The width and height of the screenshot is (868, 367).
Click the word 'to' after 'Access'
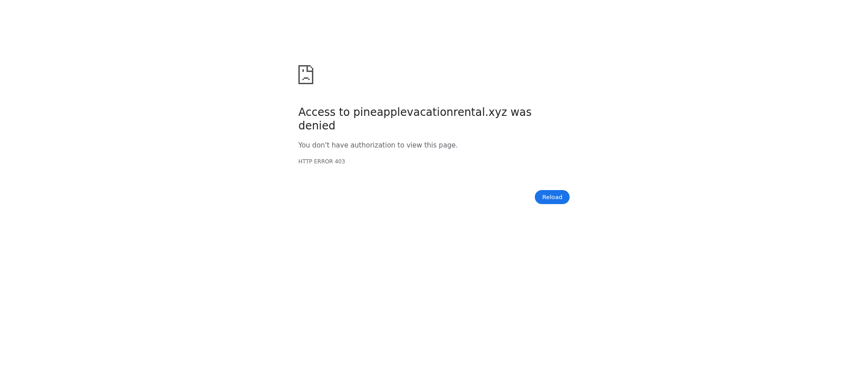pos(344,112)
